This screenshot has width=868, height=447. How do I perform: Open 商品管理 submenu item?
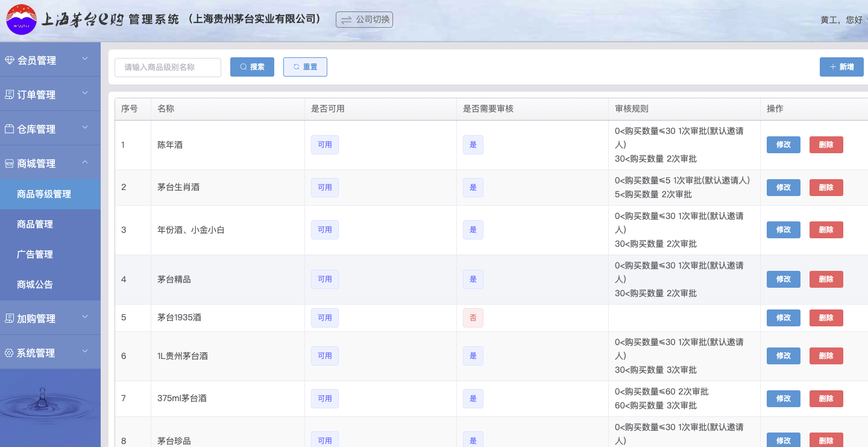point(50,224)
